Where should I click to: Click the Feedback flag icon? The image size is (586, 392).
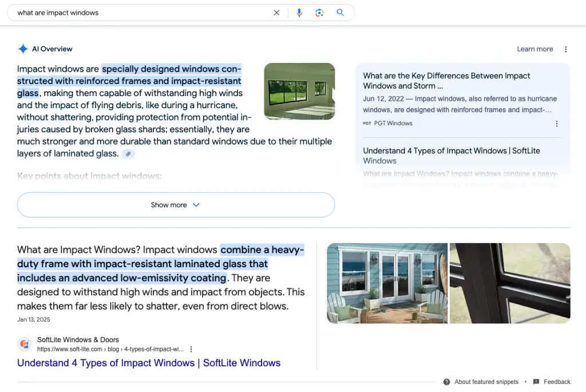click(x=536, y=382)
